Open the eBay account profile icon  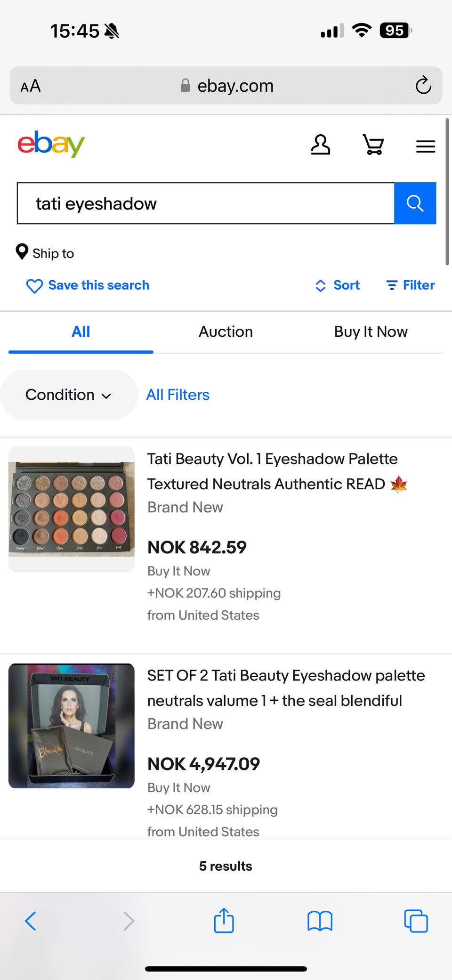point(320,145)
